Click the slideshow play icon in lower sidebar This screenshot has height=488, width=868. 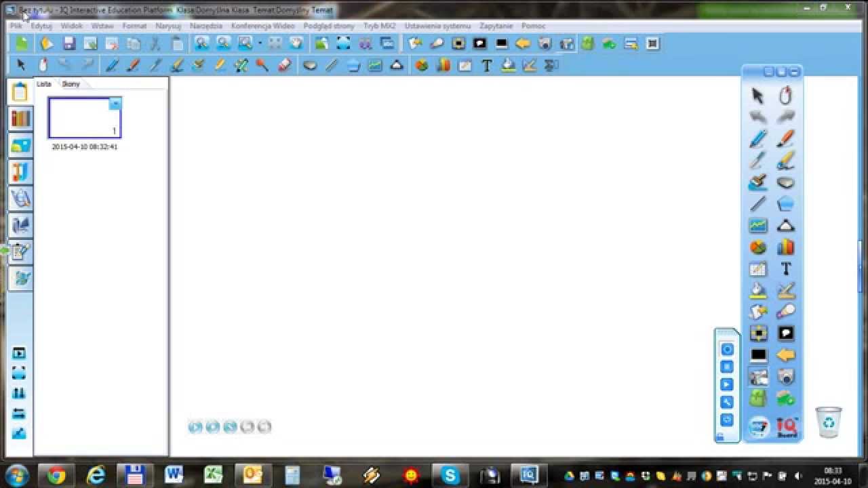[19, 353]
